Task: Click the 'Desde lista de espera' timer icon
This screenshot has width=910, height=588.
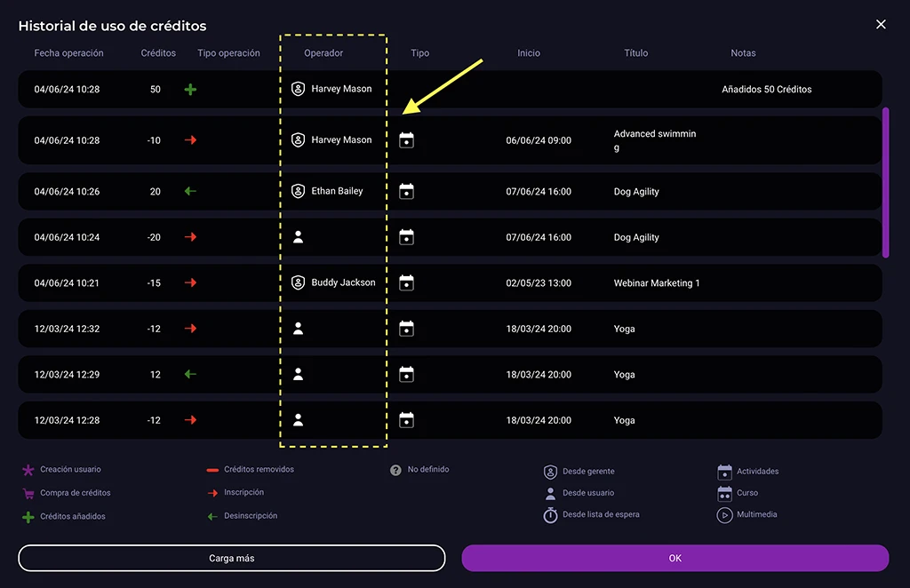Action: tap(550, 515)
